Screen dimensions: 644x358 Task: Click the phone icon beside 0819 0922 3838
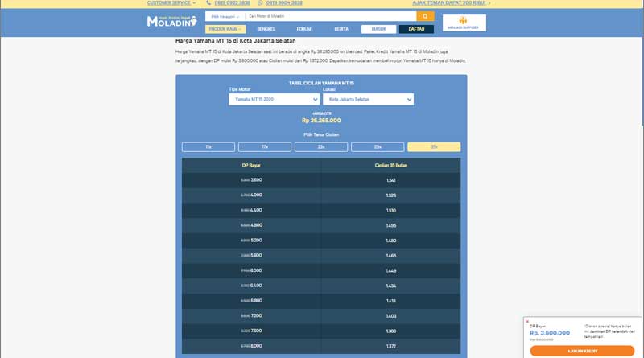click(208, 3)
